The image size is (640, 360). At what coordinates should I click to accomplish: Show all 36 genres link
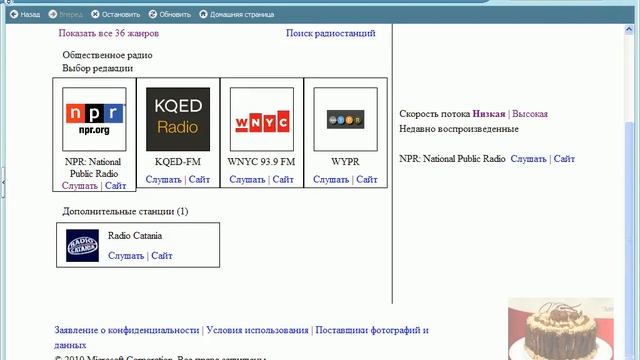click(109, 33)
